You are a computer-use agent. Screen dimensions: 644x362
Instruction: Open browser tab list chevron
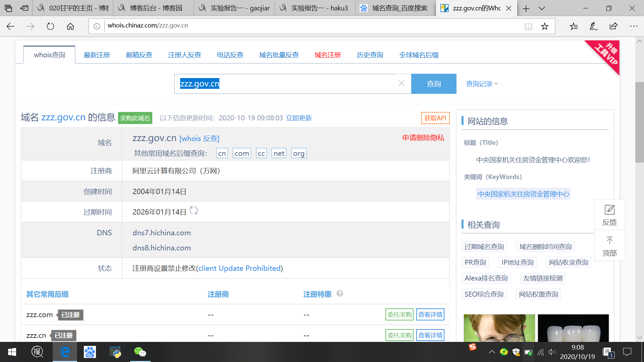tap(542, 8)
